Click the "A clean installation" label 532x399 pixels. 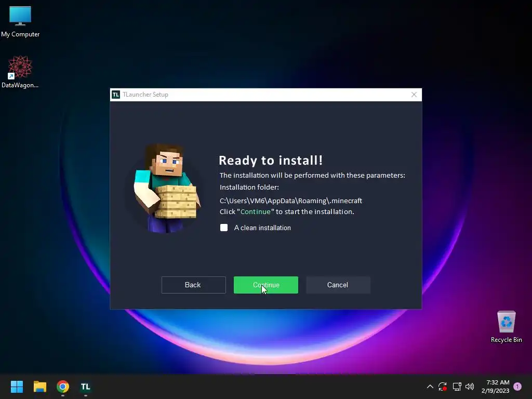(262, 228)
